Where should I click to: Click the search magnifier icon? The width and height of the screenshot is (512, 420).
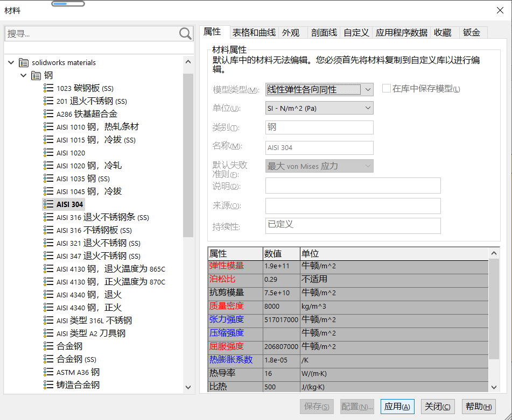185,34
